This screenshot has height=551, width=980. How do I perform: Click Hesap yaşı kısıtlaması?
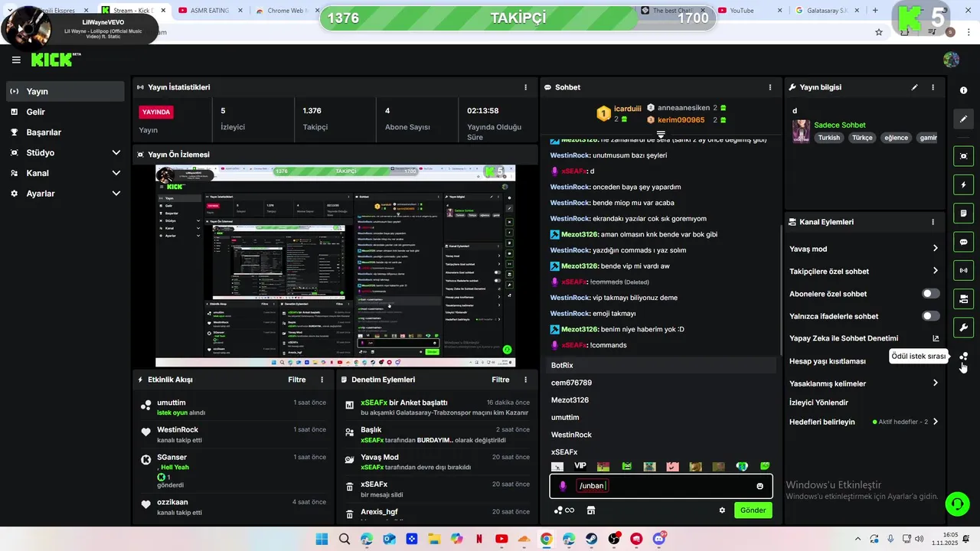click(828, 361)
